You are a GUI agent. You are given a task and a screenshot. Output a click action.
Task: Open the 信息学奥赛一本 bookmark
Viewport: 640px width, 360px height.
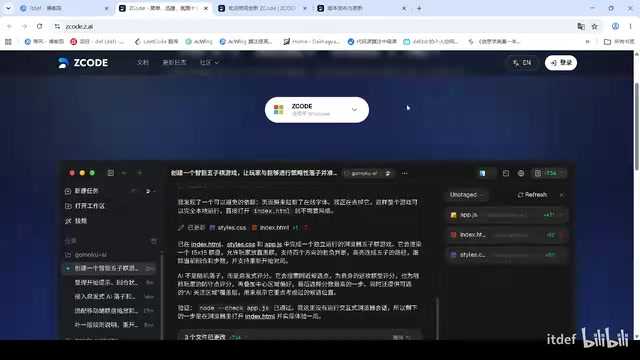pyautogui.click(x=495, y=42)
